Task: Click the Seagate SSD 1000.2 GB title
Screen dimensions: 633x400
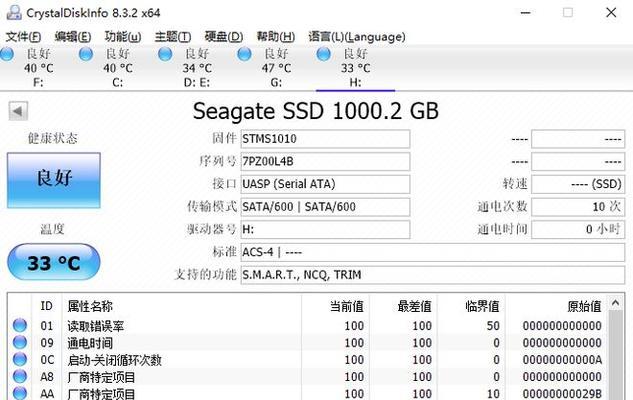Action: click(x=316, y=111)
